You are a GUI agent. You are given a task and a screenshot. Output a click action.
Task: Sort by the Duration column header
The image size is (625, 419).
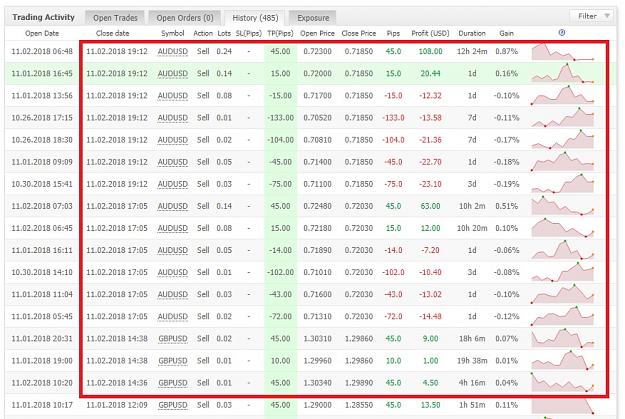(472, 33)
